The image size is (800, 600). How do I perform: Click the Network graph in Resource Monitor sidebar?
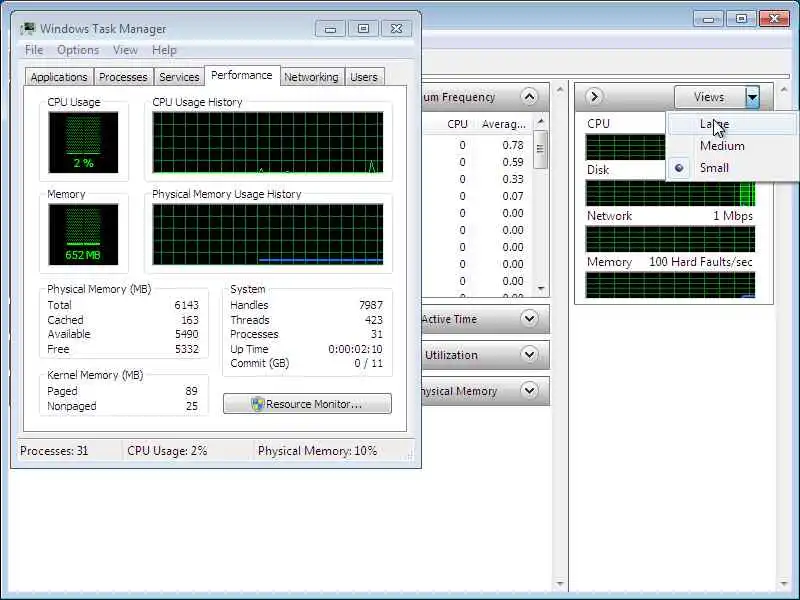tap(670, 239)
